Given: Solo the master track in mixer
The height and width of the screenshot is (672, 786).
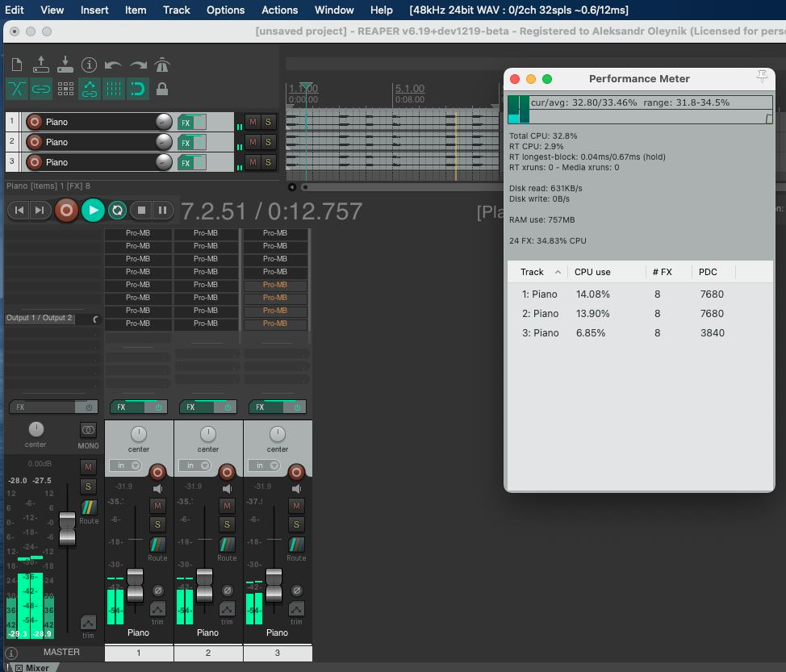Looking at the screenshot, I should tap(88, 486).
